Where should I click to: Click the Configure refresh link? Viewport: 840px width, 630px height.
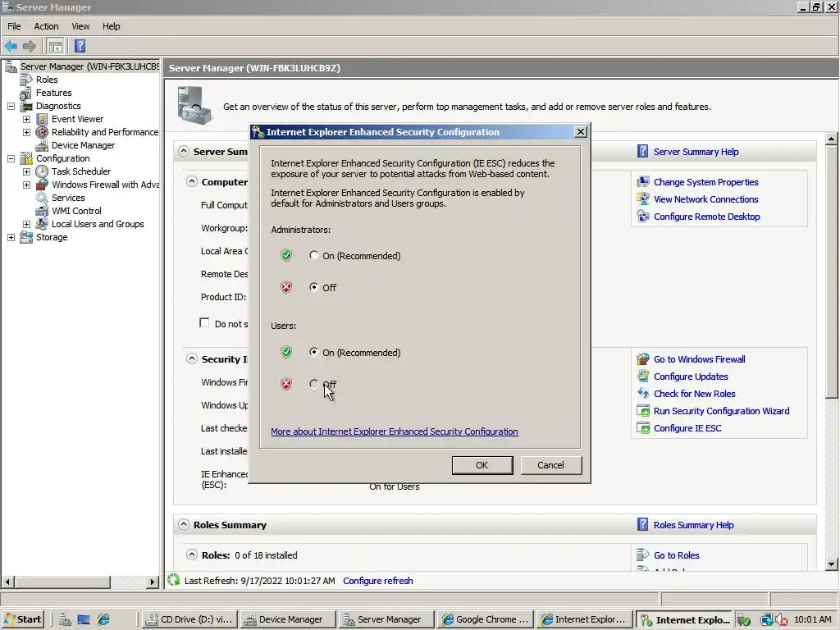coord(377,581)
